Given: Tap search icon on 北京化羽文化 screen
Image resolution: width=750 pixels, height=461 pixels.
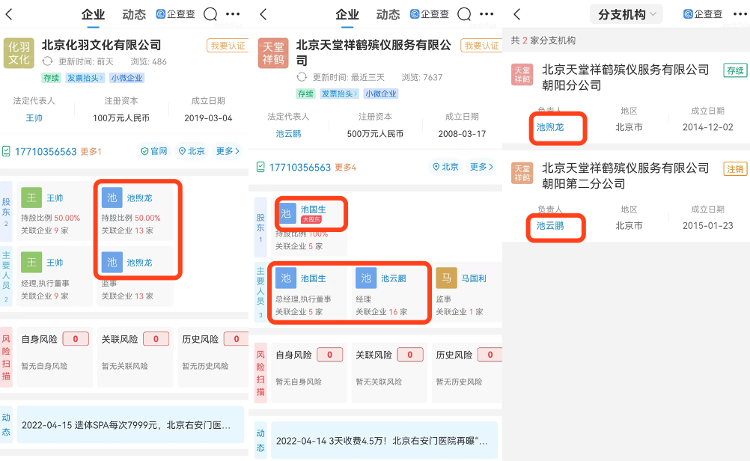Looking at the screenshot, I should tap(210, 14).
